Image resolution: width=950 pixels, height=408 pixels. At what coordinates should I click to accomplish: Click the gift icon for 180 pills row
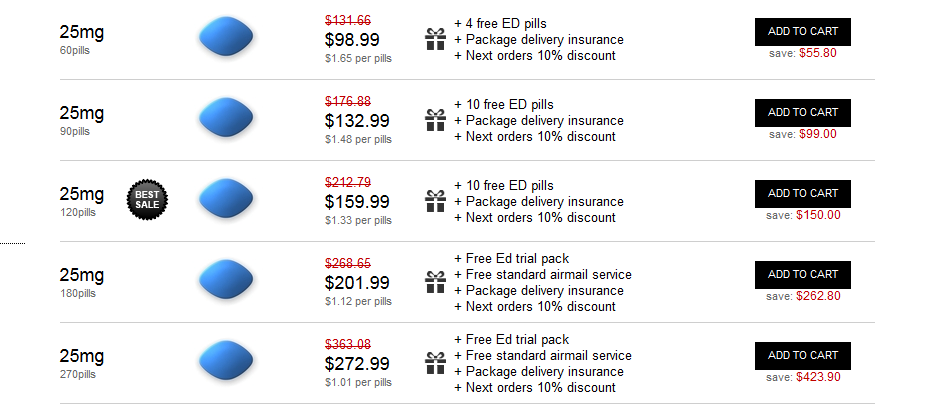point(435,282)
